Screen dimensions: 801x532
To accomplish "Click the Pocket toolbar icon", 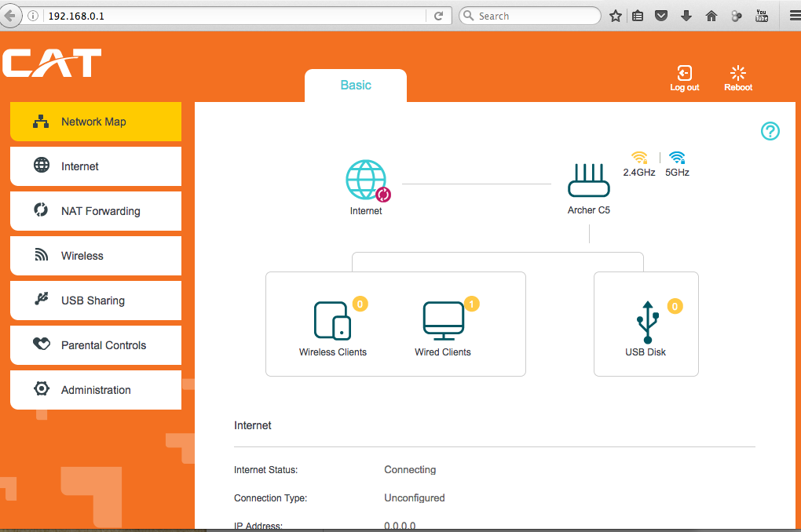I will (x=661, y=16).
